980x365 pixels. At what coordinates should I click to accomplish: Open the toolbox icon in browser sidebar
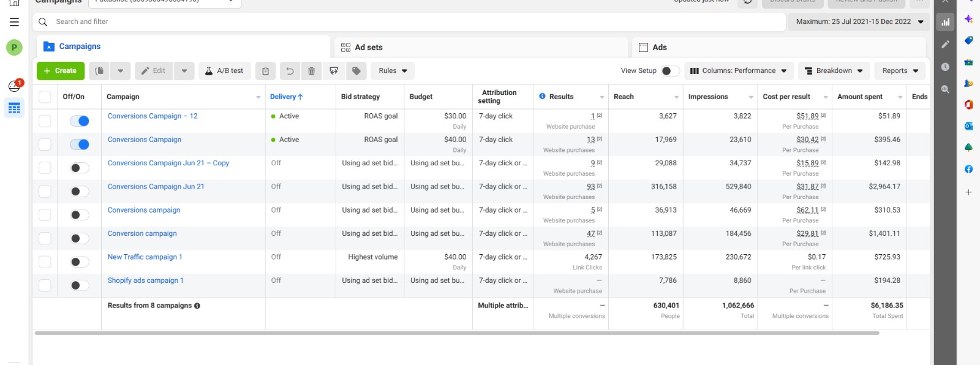point(968,62)
